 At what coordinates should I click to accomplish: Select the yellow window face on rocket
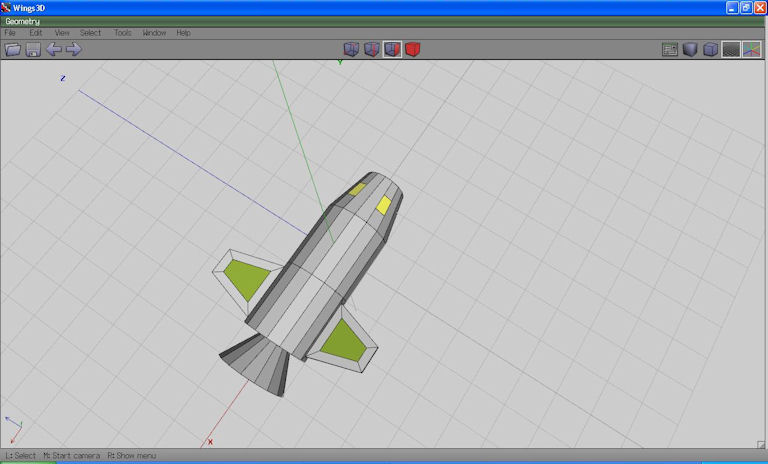[x=384, y=205]
